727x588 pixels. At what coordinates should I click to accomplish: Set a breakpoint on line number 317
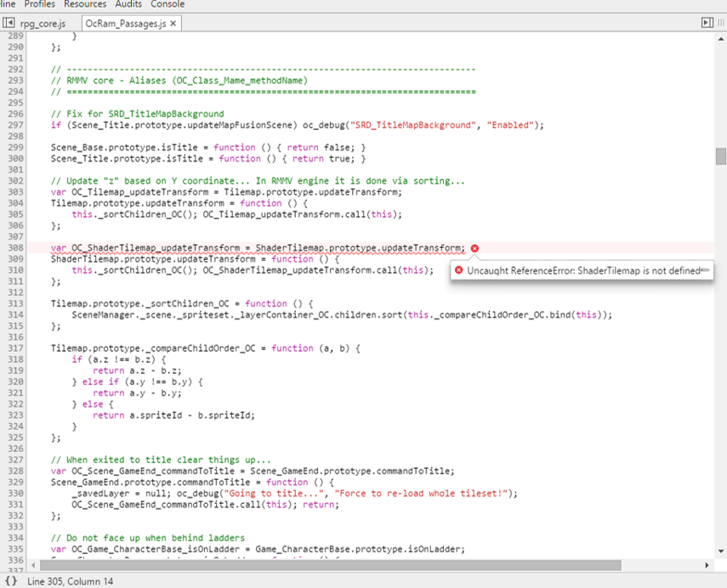[x=15, y=348]
